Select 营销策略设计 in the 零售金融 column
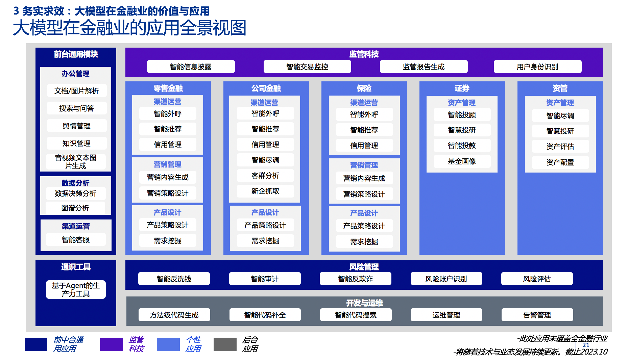This screenshot has height=364, width=628. 168,193
